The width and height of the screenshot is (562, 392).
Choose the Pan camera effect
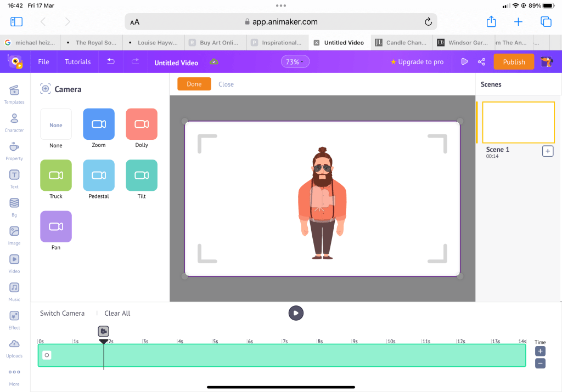[x=56, y=226]
